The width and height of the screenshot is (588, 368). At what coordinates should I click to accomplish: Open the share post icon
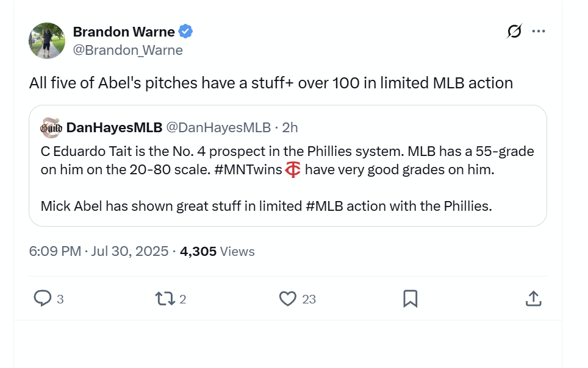coord(533,299)
